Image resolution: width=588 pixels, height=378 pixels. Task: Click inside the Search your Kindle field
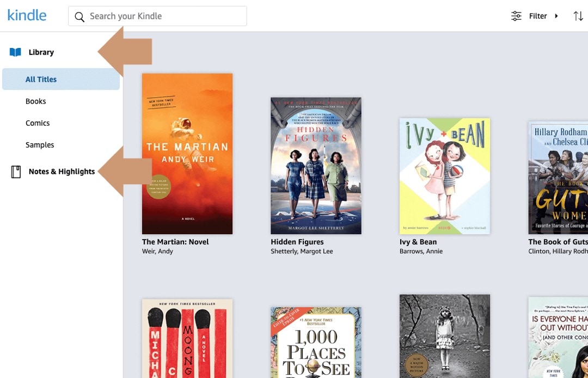pyautogui.click(x=158, y=16)
